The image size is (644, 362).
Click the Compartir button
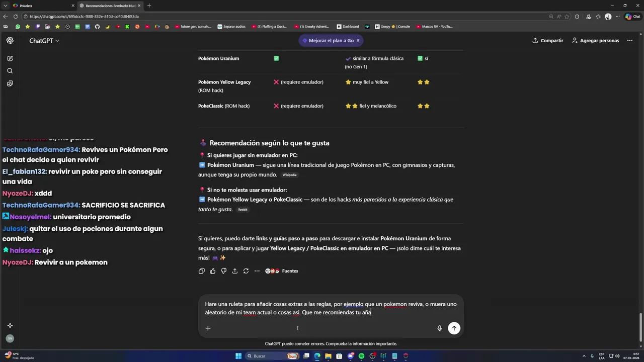[x=548, y=40]
